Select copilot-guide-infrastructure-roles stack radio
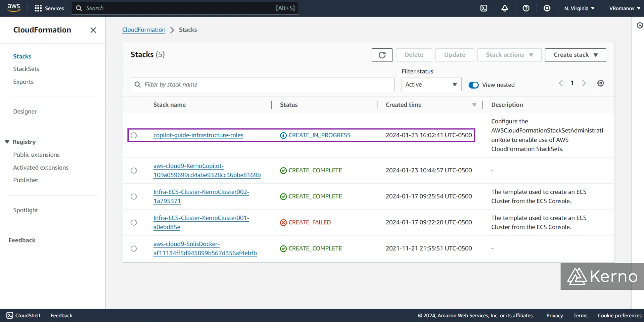This screenshot has width=644, height=322. (x=134, y=136)
